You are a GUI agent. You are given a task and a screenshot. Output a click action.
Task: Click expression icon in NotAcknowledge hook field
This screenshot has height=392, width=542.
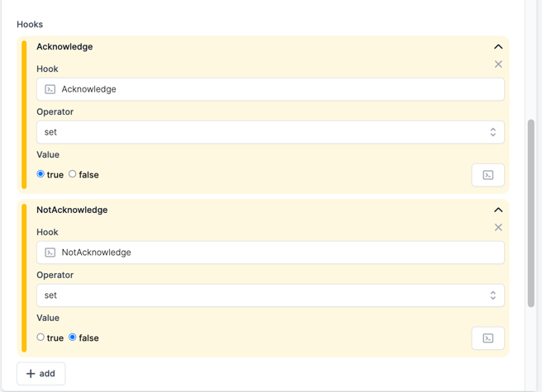coord(50,253)
